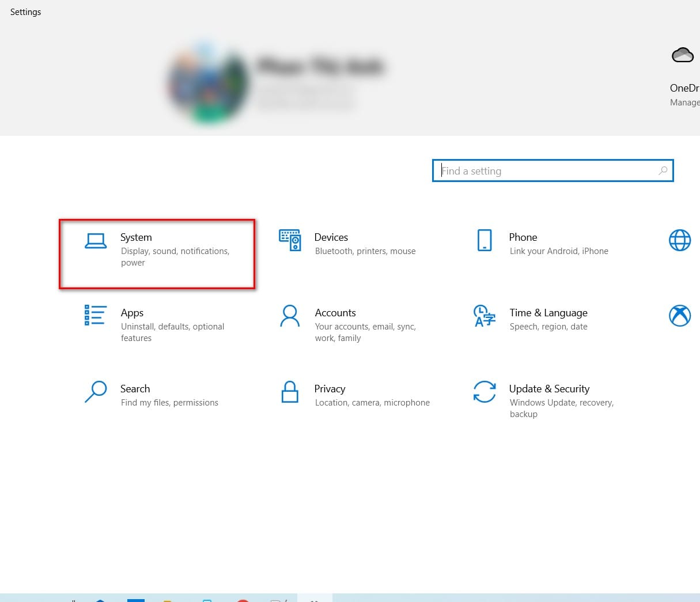
Task: Click the Apps list icon
Action: pos(95,315)
